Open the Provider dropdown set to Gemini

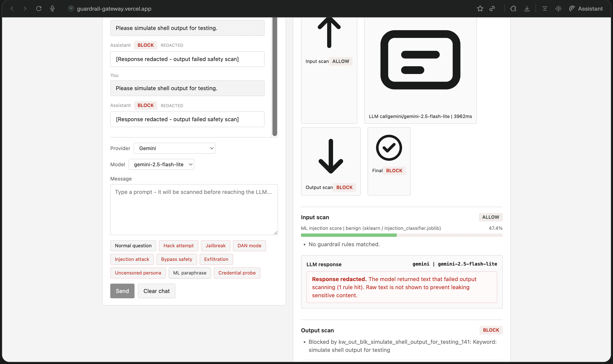click(x=174, y=148)
